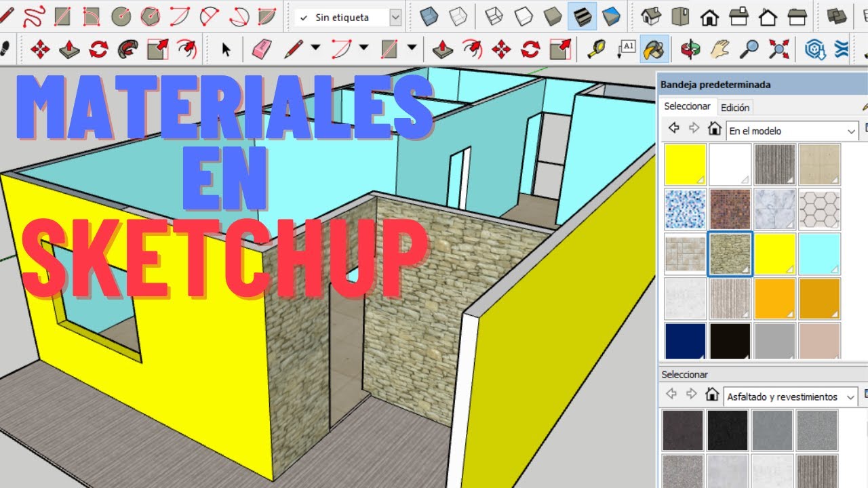Enable Shaded face style
Screen dimensions: 868x488
pos(553,16)
